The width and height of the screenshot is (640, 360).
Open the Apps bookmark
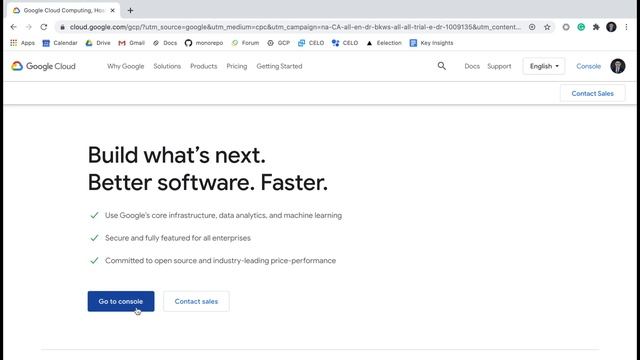pos(22,43)
